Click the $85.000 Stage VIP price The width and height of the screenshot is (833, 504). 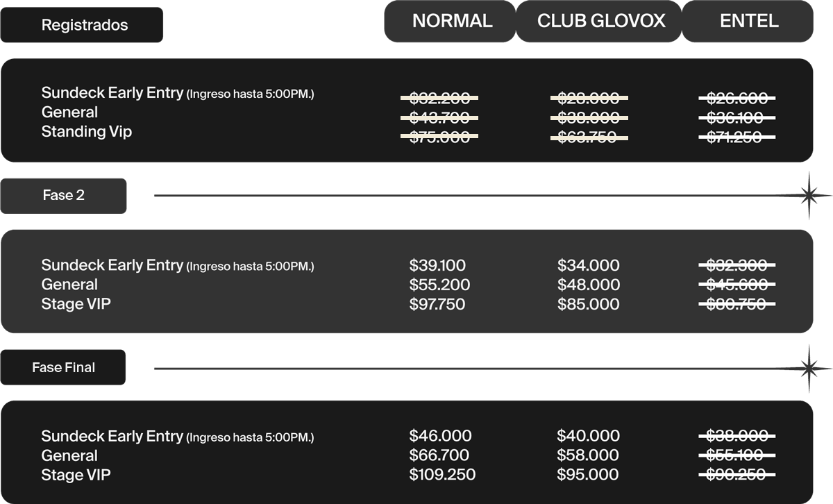point(588,304)
